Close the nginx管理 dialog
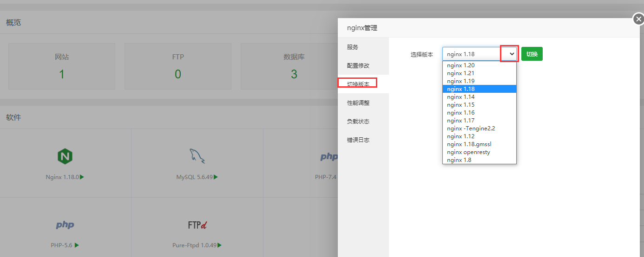Image resolution: width=644 pixels, height=257 pixels. 638,19
